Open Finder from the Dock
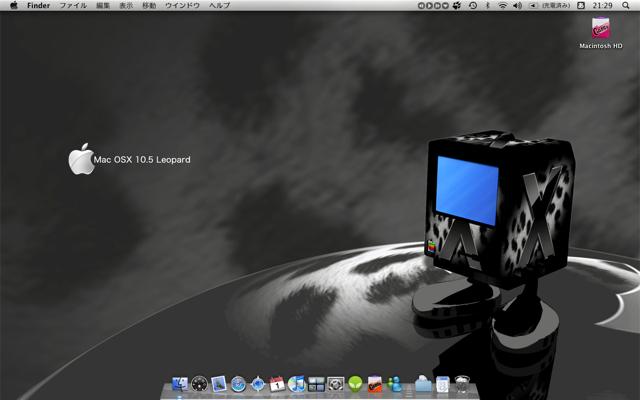 pyautogui.click(x=180, y=384)
